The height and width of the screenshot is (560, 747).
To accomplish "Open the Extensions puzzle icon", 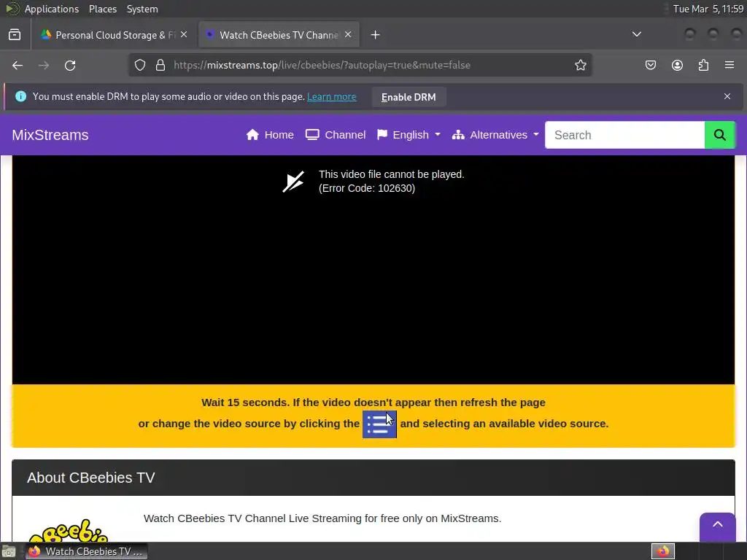I will (704, 65).
